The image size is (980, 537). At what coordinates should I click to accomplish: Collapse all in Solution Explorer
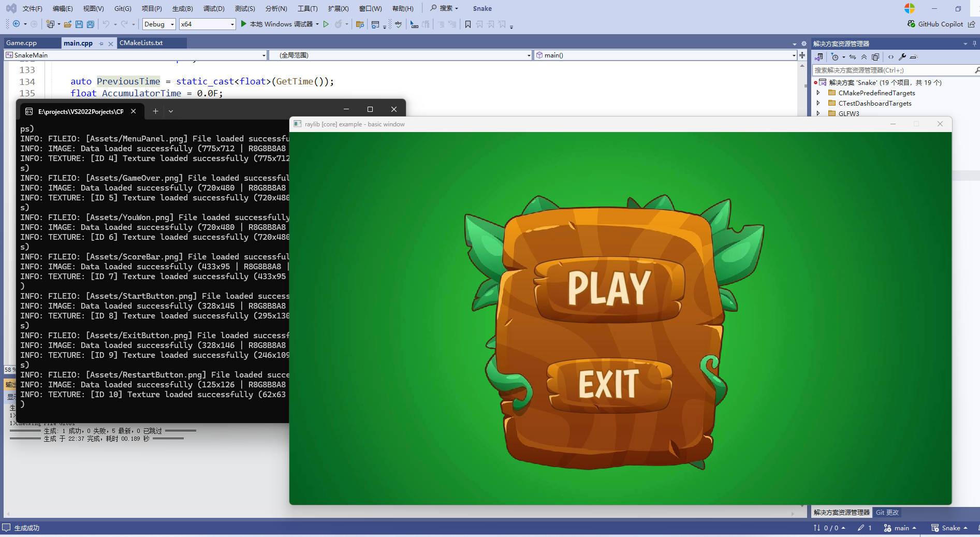(864, 57)
